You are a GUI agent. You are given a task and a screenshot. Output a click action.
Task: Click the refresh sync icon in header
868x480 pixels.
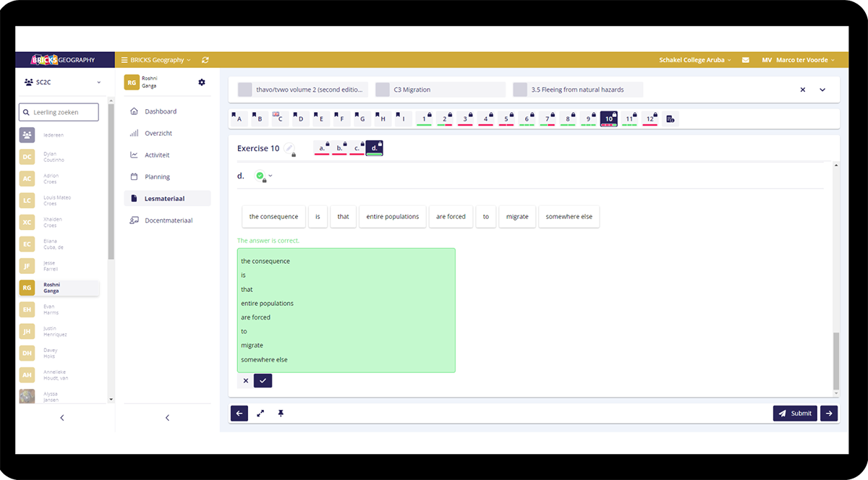205,60
